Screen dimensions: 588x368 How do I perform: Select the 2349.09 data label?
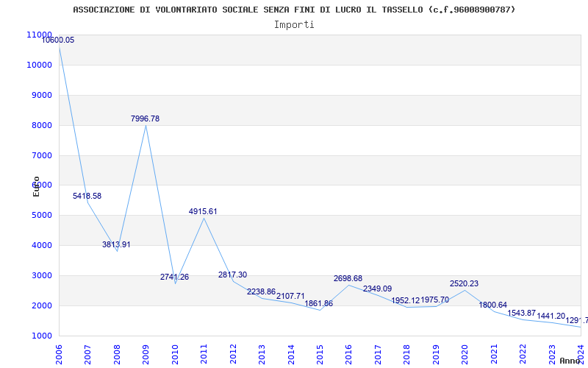pyautogui.click(x=377, y=289)
